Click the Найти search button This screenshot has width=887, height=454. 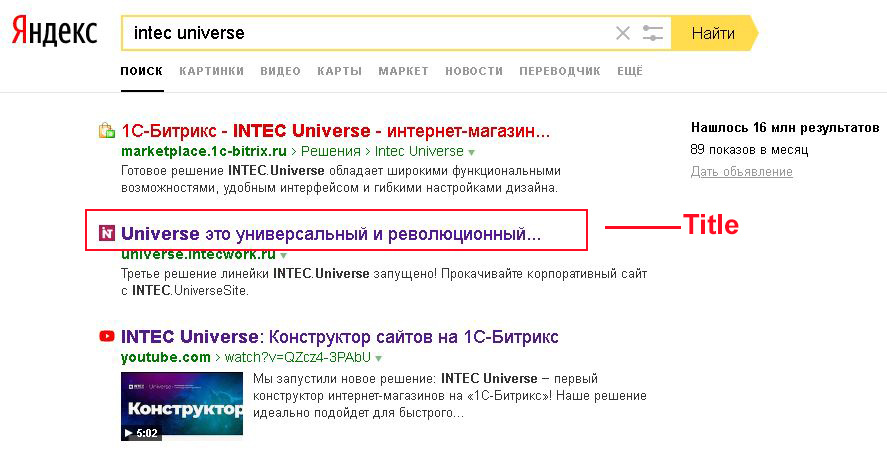(714, 33)
